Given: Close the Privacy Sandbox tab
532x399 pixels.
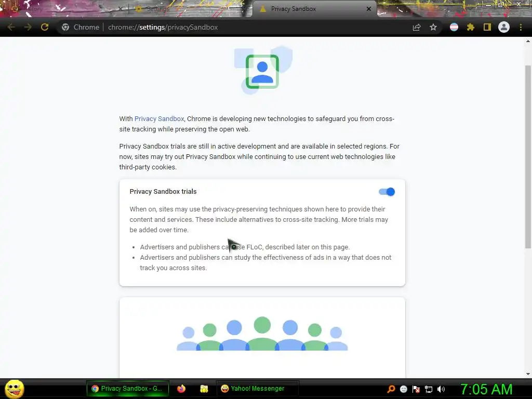Looking at the screenshot, I should coord(369,9).
